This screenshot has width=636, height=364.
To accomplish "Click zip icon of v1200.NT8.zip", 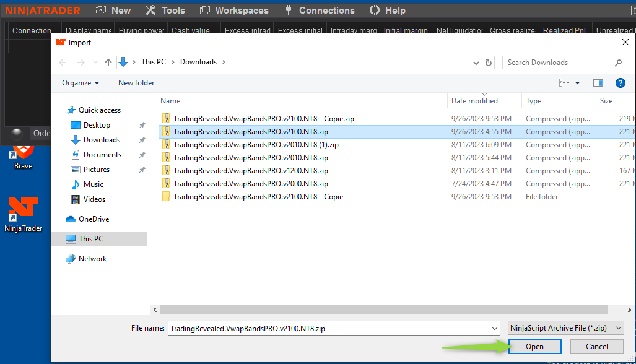I will 166,171.
